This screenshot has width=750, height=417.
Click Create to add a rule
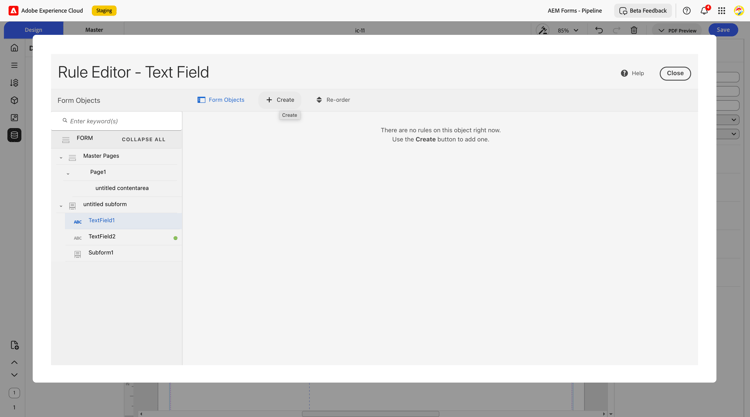(280, 100)
